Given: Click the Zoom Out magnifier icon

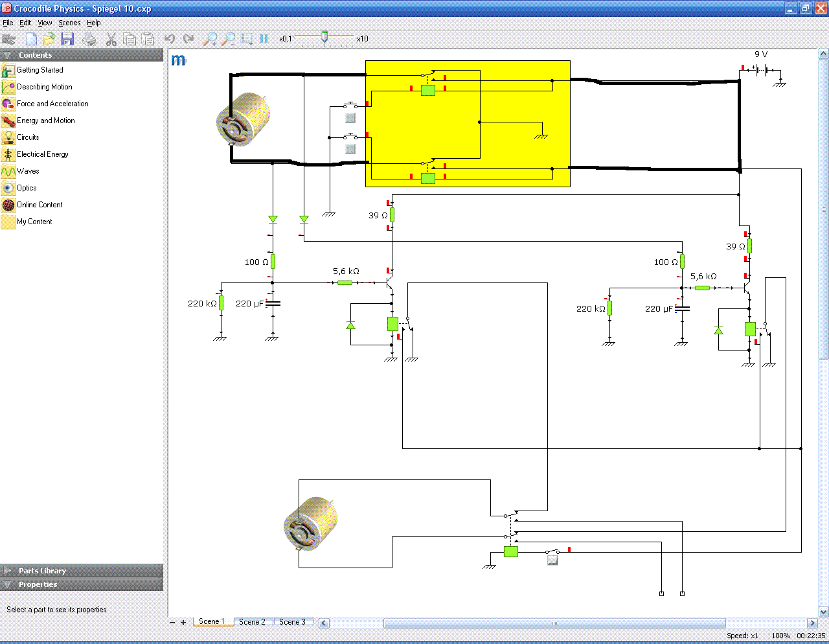Looking at the screenshot, I should tap(228, 39).
